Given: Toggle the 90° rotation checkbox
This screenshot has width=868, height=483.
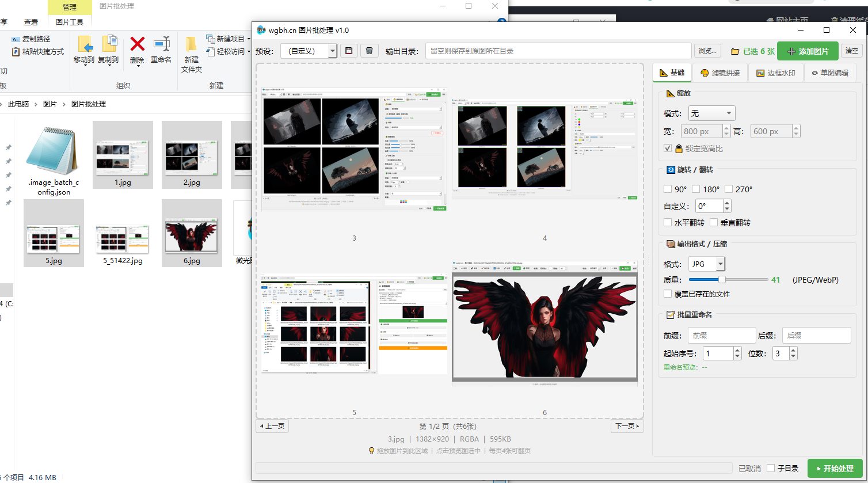Looking at the screenshot, I should 668,189.
